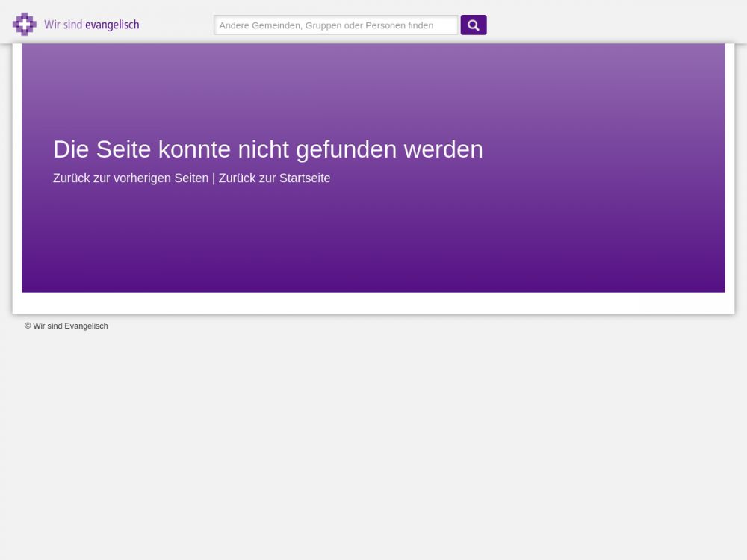Click the empty gray area below the footer
The height and width of the screenshot is (560, 747).
click(x=373, y=448)
